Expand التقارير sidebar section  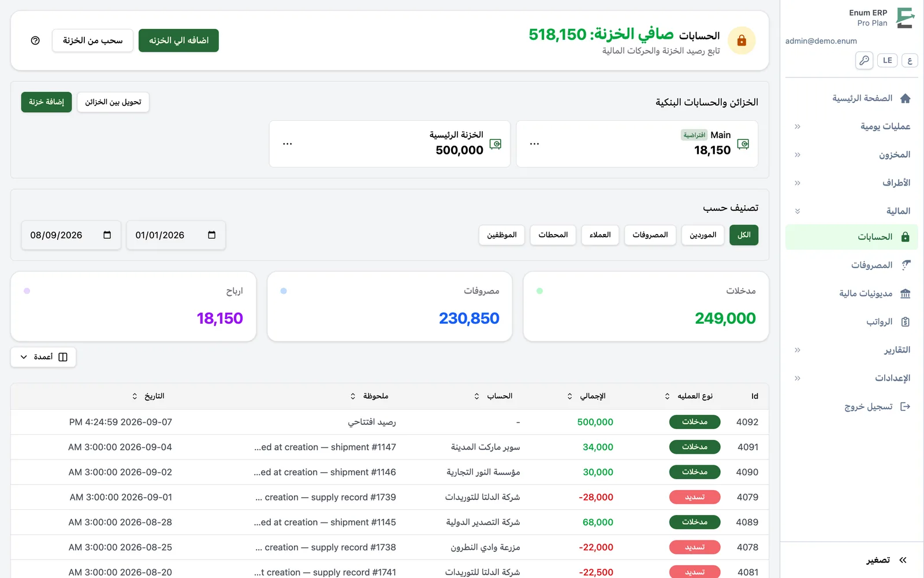[x=852, y=350]
